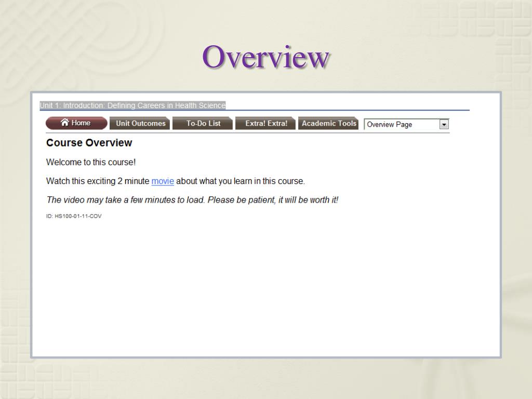Select the Academic Tools tab

(x=328, y=124)
